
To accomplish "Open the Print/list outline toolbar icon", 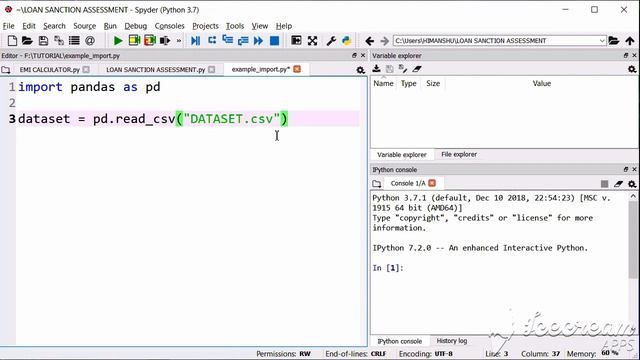I will tap(74, 40).
